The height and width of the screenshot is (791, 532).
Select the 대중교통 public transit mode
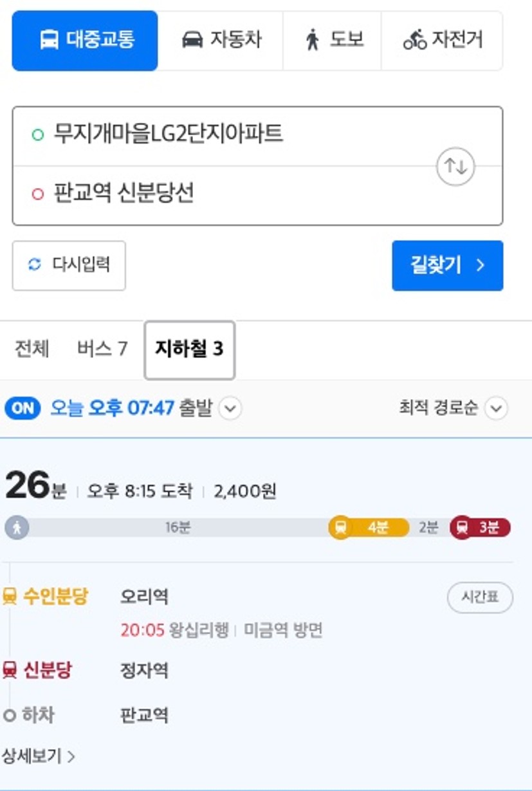tap(85, 40)
